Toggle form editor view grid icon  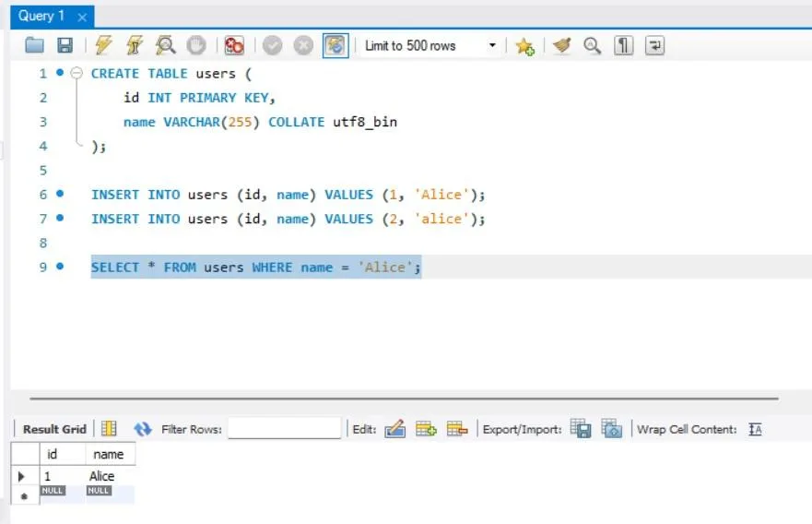click(109, 429)
